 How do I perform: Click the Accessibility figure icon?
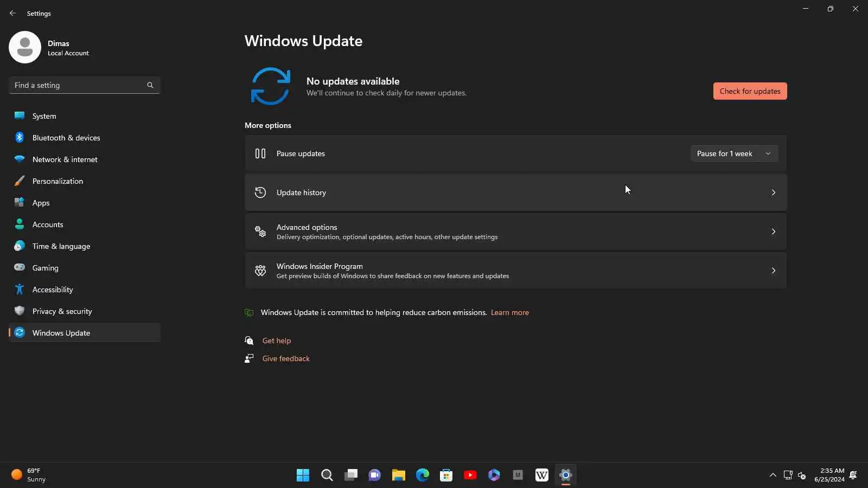(20, 289)
